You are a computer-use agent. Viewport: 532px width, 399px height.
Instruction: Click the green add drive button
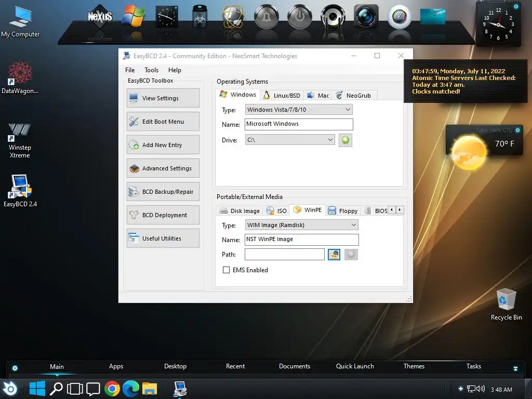[x=345, y=140]
